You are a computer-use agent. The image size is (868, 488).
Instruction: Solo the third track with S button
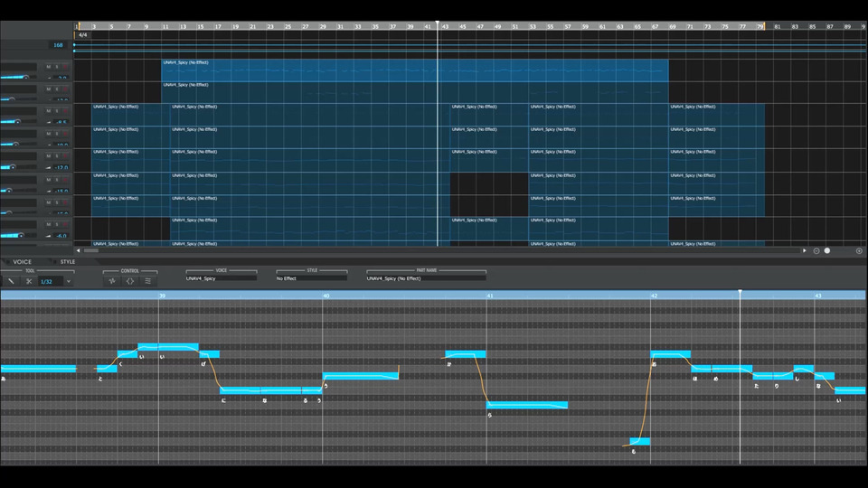[56, 111]
